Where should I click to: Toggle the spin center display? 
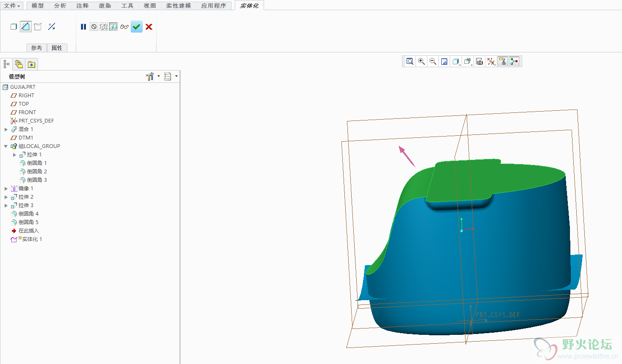(514, 61)
